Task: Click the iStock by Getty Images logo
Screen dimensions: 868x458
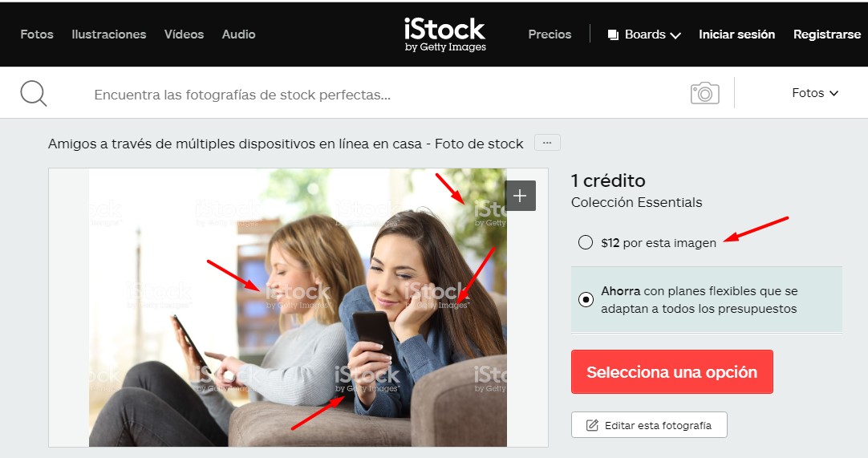Action: (x=445, y=34)
